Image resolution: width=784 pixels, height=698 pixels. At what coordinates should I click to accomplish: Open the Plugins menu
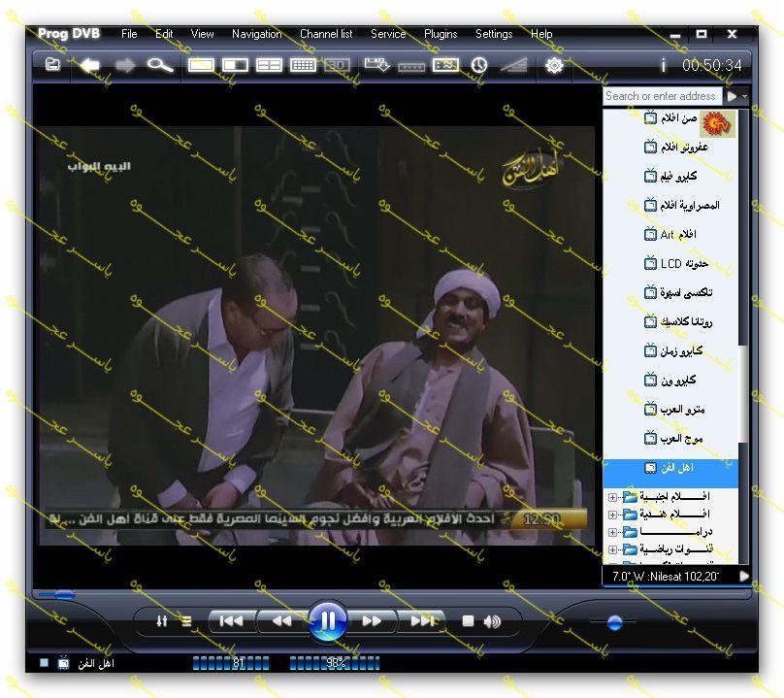(441, 34)
